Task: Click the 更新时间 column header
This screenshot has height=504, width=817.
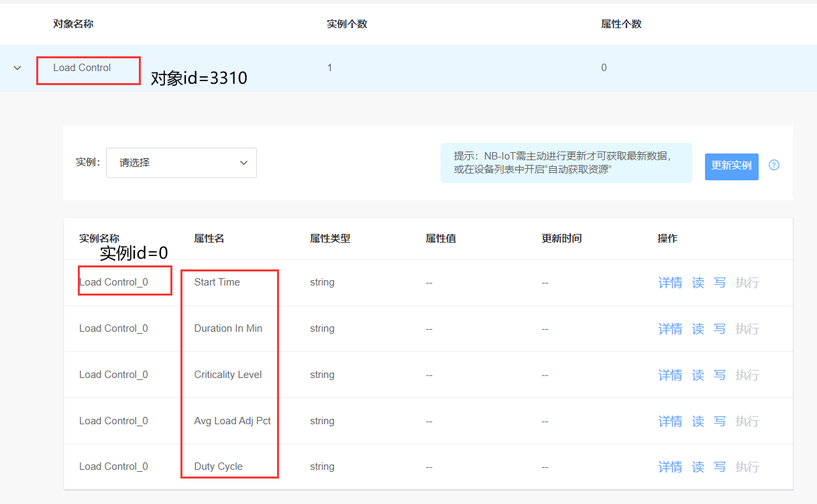Action: (561, 239)
